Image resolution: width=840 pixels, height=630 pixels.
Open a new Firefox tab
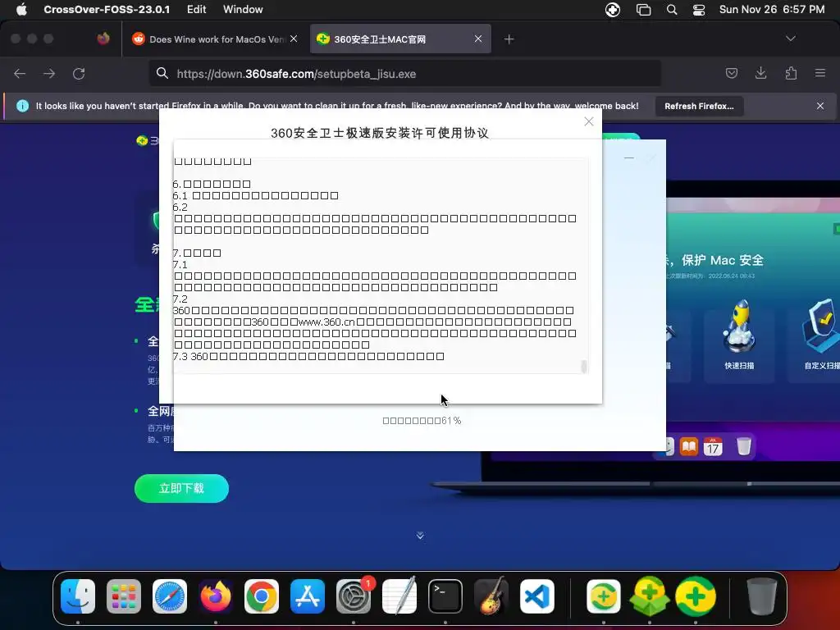(509, 39)
